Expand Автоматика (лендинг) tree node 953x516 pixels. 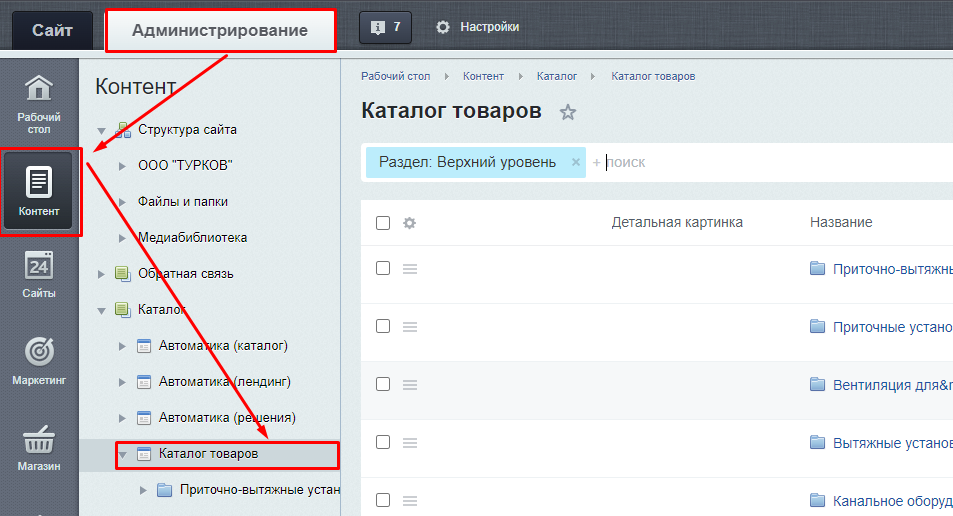[122, 382]
